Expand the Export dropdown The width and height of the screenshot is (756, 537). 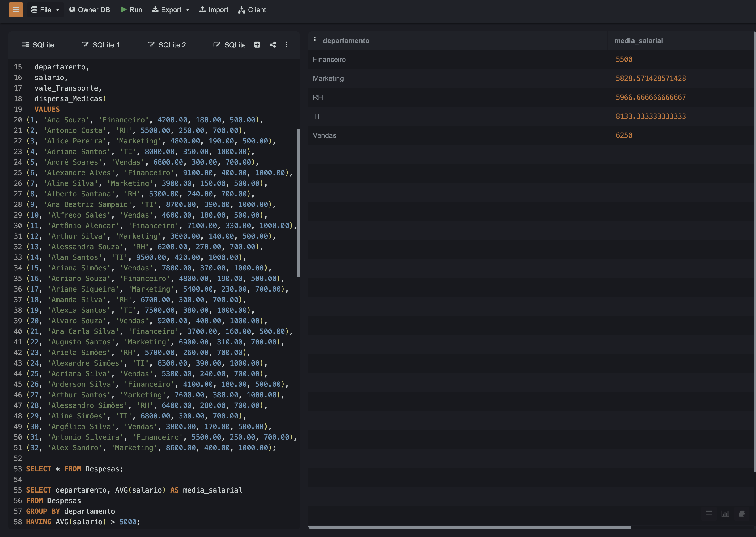171,9
